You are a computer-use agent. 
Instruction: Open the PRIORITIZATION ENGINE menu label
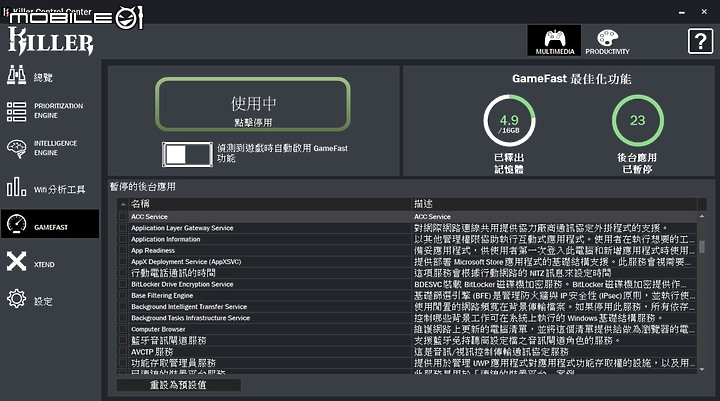[x=58, y=111]
